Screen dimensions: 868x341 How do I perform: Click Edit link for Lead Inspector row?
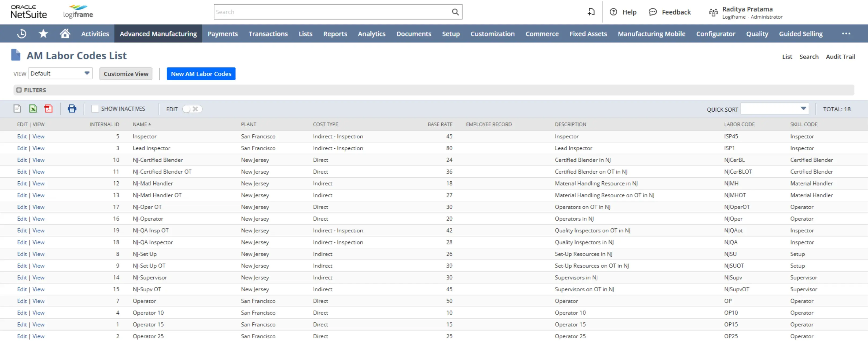click(x=22, y=148)
